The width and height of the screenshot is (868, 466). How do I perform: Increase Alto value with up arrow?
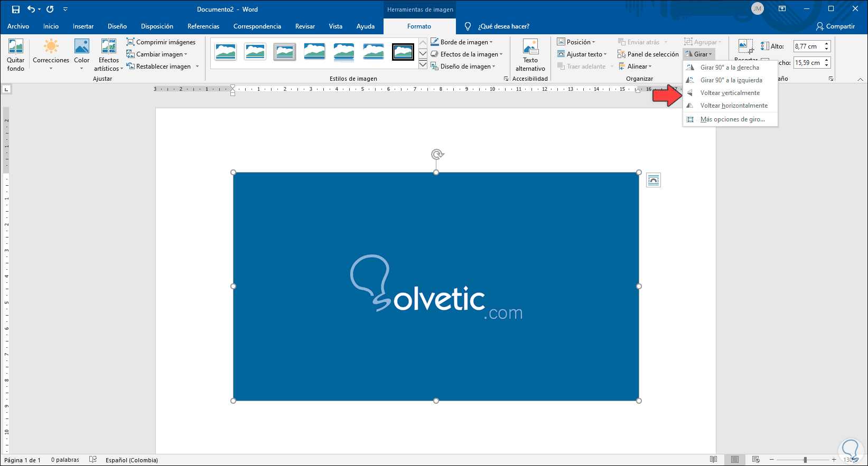(x=827, y=43)
